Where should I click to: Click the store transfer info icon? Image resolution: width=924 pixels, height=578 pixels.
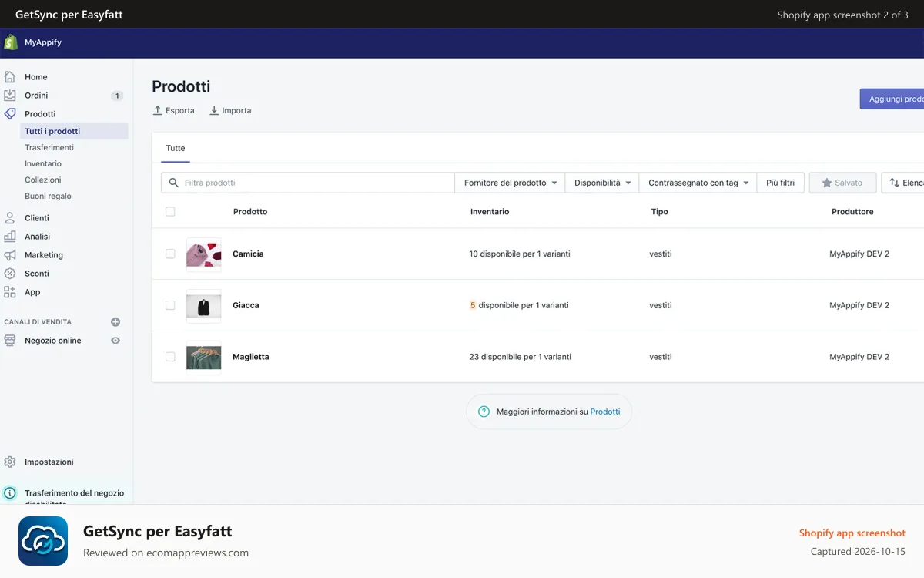[x=10, y=493]
